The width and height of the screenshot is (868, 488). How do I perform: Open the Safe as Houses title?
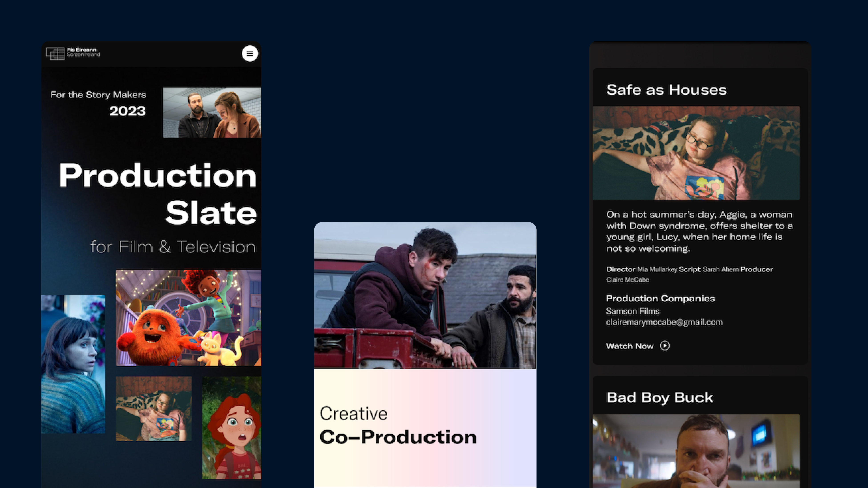point(666,90)
